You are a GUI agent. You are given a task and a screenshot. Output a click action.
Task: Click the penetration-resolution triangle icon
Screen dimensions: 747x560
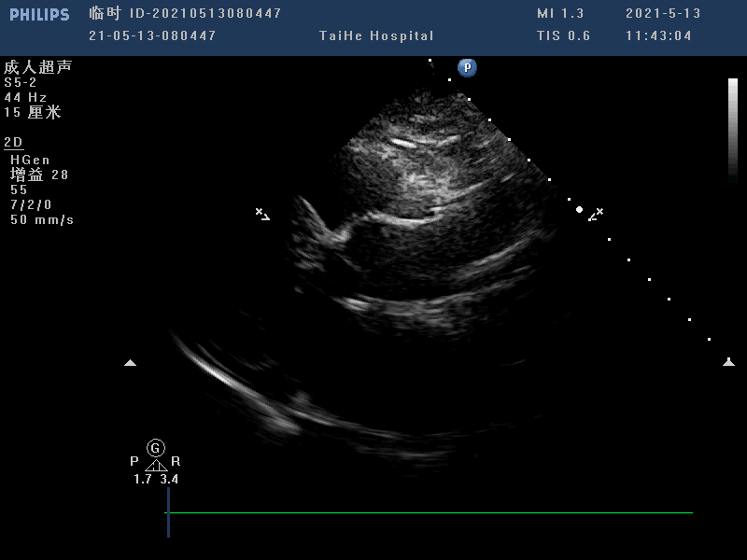tap(156, 465)
